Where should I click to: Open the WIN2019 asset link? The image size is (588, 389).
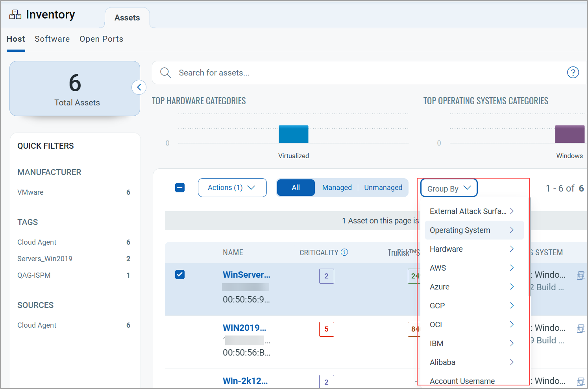(244, 328)
